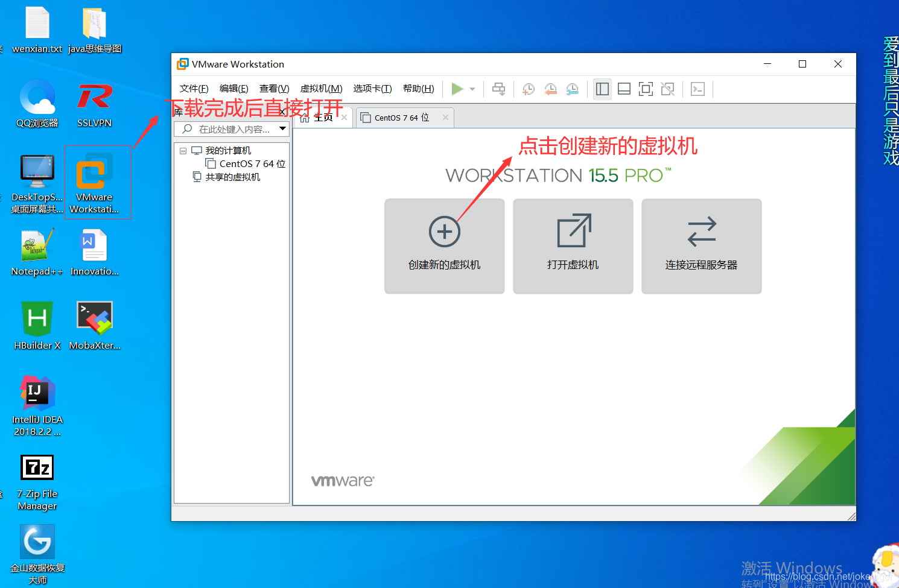Toggle the thumbnail bar view icon
Viewport: 899px width, 588px height.
click(624, 89)
